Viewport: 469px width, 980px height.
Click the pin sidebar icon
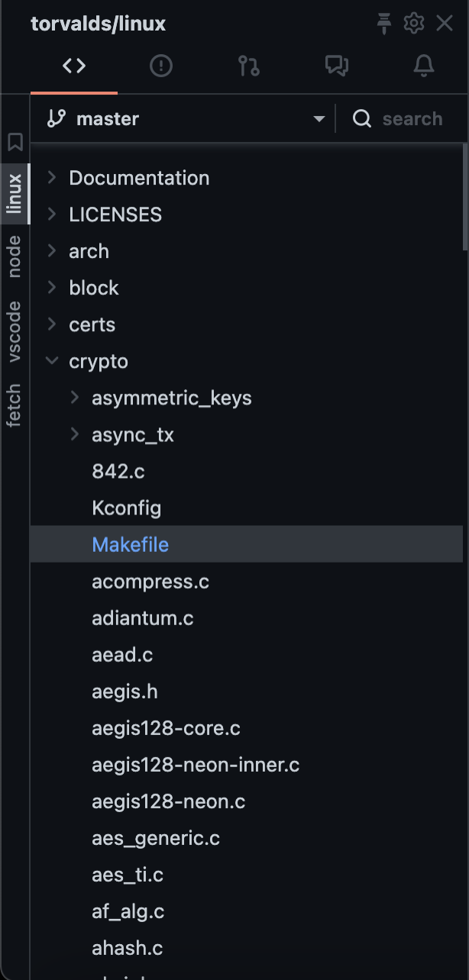(384, 24)
